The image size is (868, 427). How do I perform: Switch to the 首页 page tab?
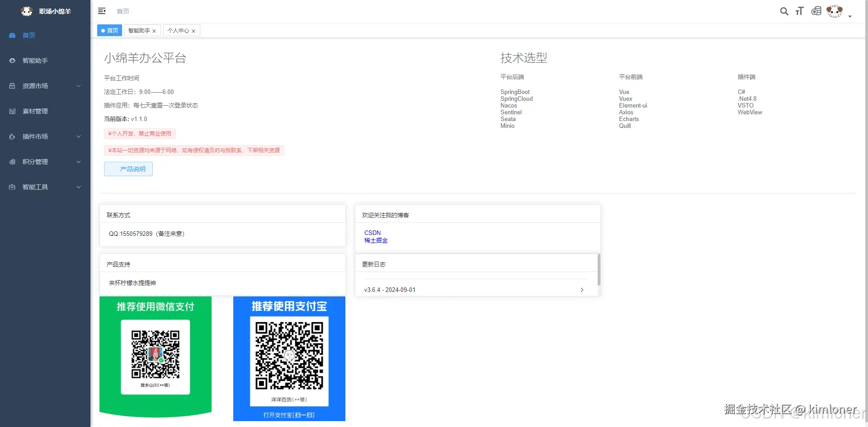[x=110, y=31]
